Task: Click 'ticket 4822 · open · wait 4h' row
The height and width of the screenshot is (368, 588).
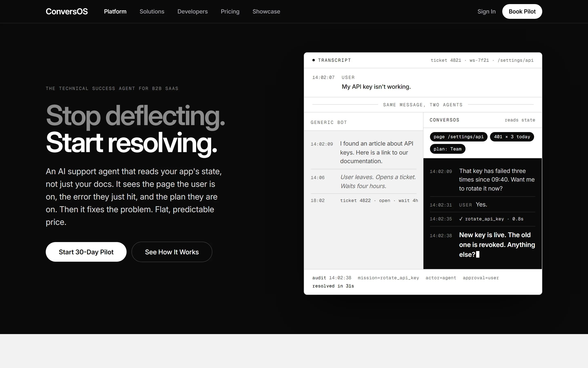Action: click(x=379, y=201)
